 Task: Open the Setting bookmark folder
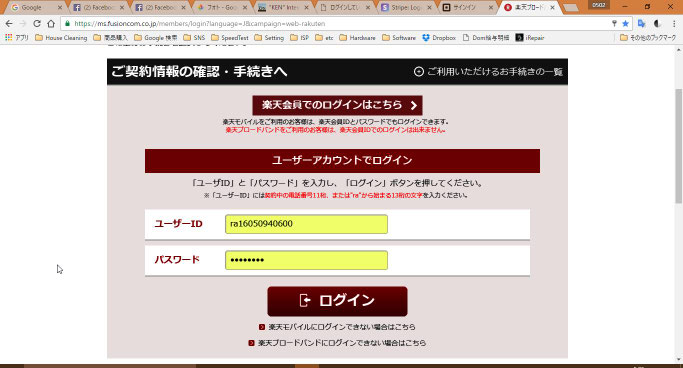(x=269, y=38)
